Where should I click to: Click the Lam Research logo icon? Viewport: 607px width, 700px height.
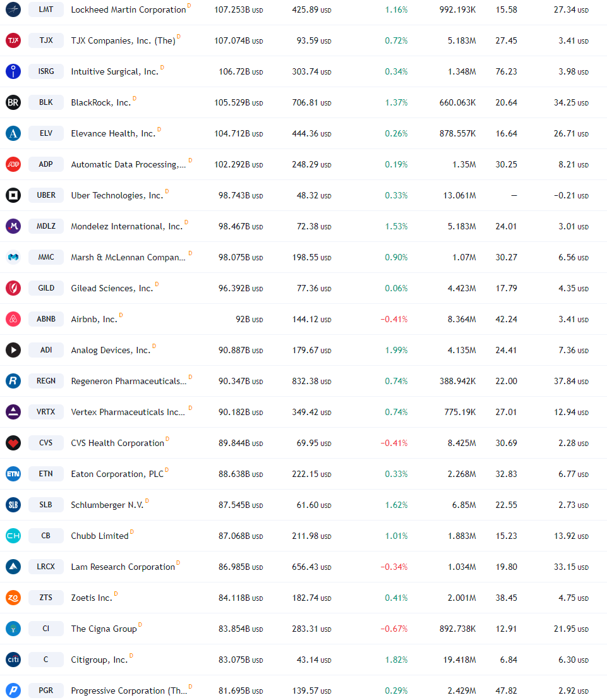coord(13,567)
